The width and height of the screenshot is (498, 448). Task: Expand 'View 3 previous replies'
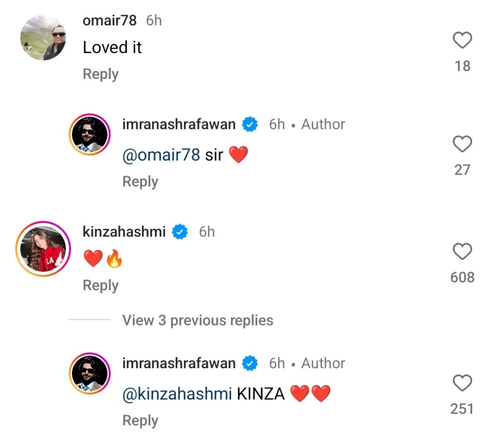(197, 320)
